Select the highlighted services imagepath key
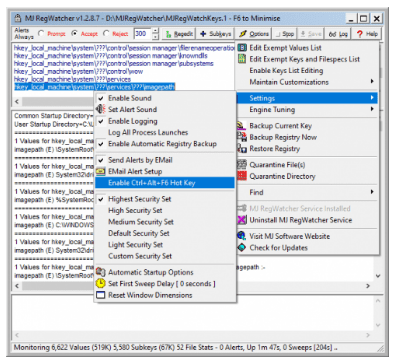Screen dimensions: 395x363 94,87
